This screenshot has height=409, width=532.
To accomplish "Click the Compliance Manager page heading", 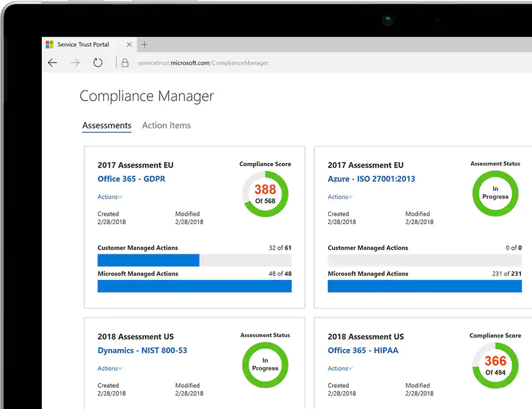I will point(147,96).
